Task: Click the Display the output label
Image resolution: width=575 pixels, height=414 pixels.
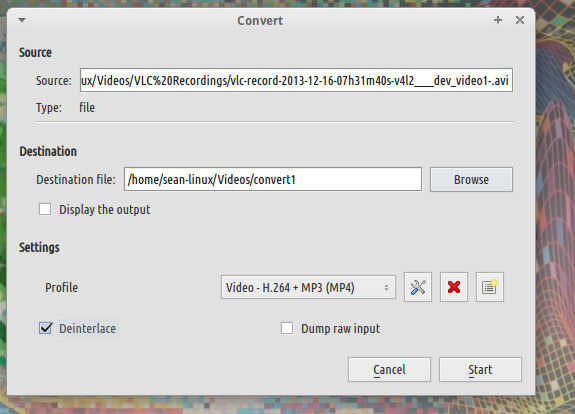Action: tap(105, 209)
